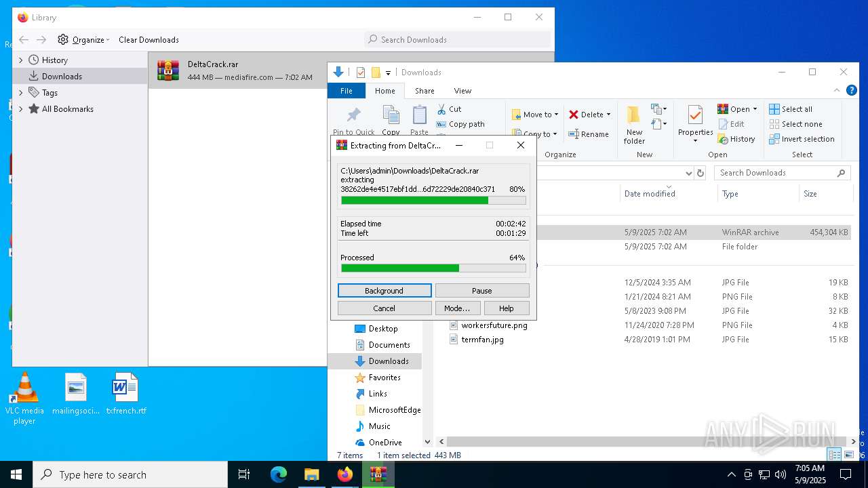Cancel the extraction

pyautogui.click(x=384, y=308)
